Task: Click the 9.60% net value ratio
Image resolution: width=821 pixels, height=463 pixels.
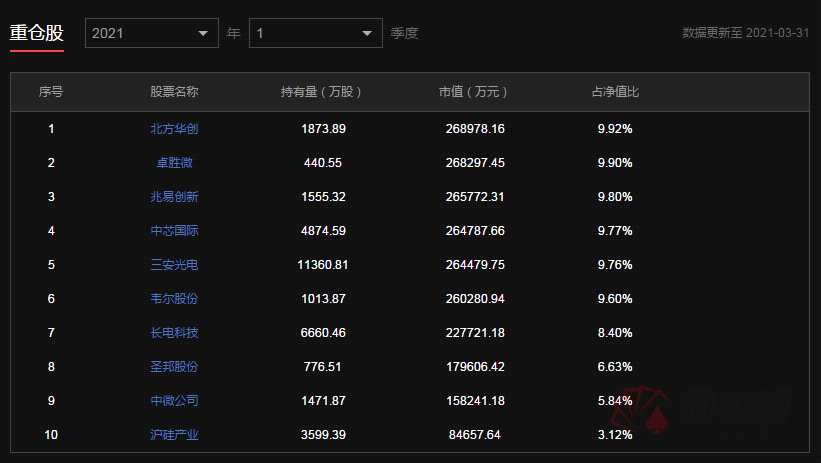Action: pyautogui.click(x=615, y=299)
